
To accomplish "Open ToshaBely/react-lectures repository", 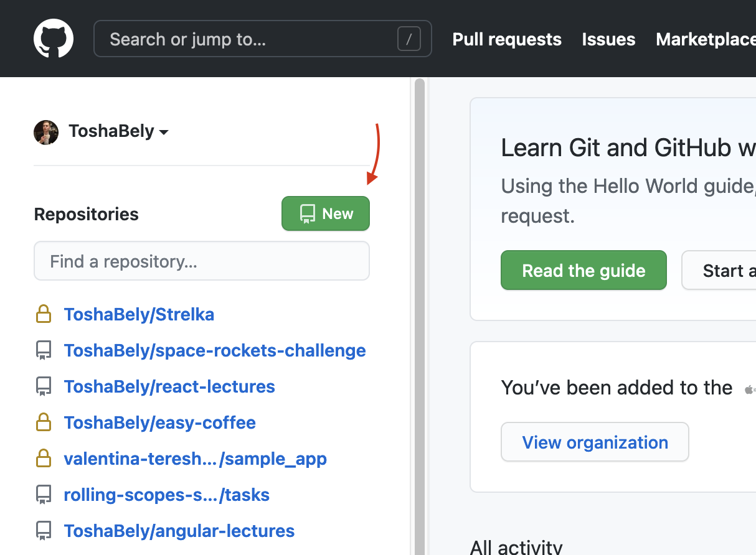I will pos(169,386).
